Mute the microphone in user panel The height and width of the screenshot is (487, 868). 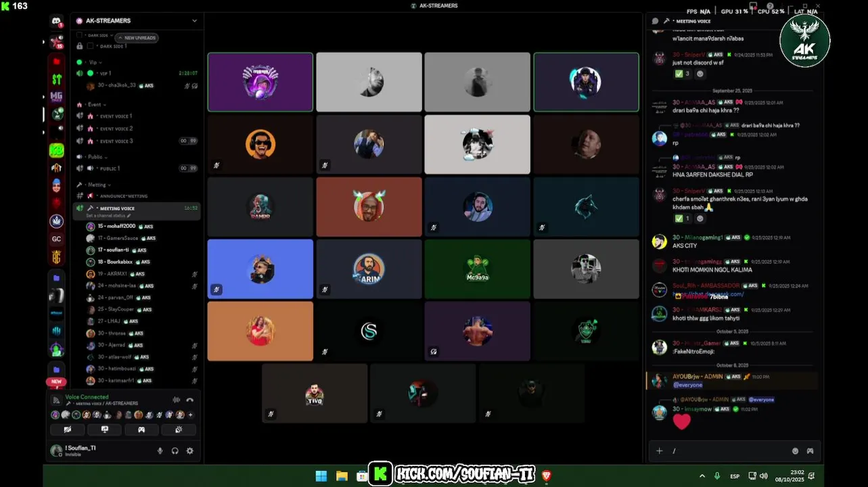coord(160,450)
